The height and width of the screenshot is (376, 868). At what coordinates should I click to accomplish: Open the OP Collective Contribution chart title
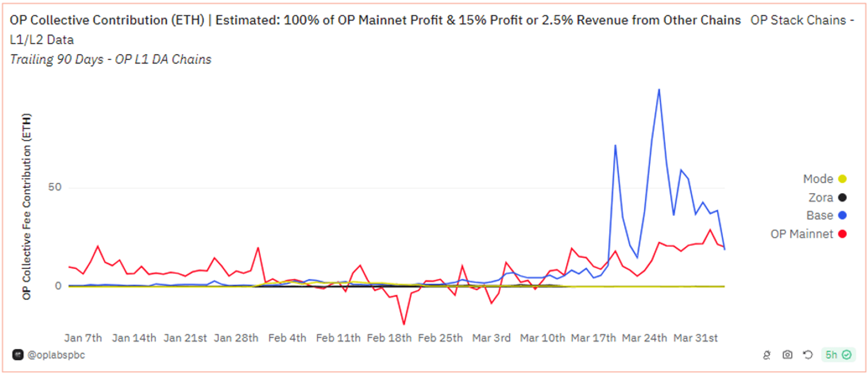[375, 20]
